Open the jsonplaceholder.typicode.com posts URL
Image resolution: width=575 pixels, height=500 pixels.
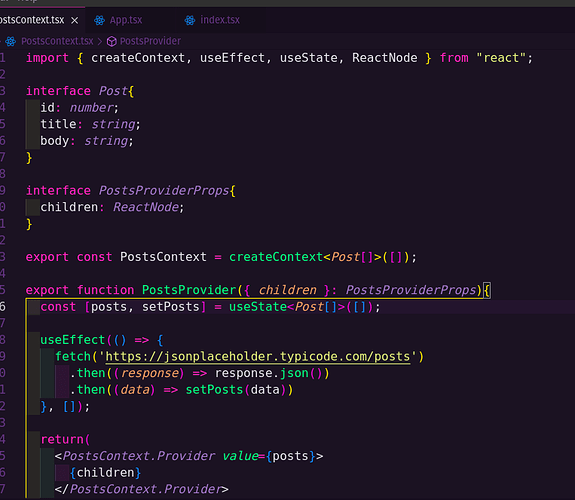click(258, 357)
